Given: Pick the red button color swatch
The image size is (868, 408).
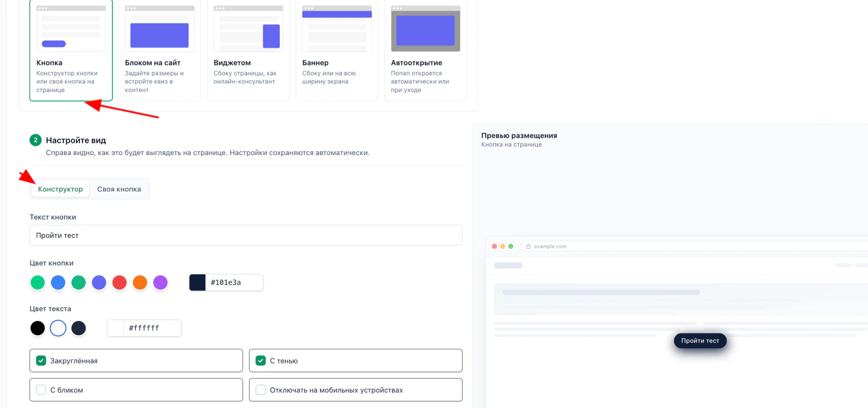Looking at the screenshot, I should coord(119,282).
